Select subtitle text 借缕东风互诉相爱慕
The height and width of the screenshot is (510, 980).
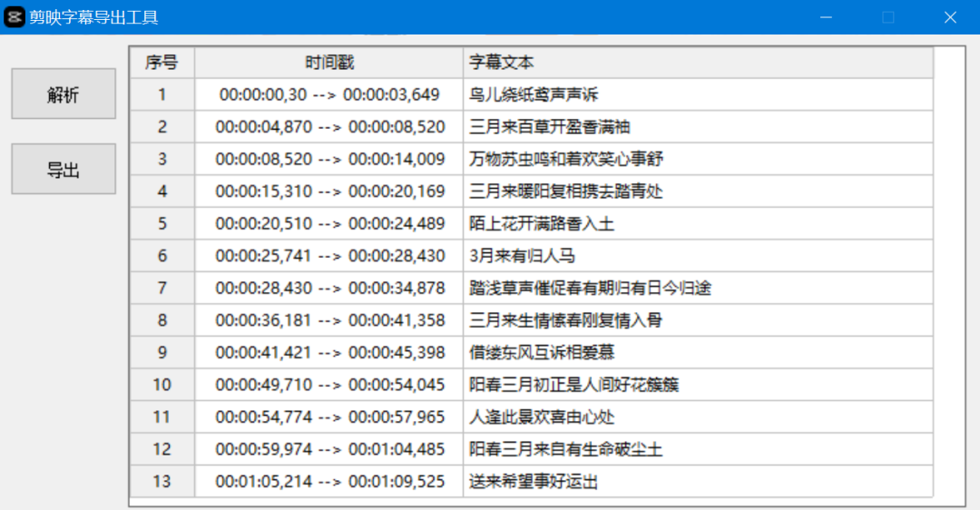click(x=542, y=352)
